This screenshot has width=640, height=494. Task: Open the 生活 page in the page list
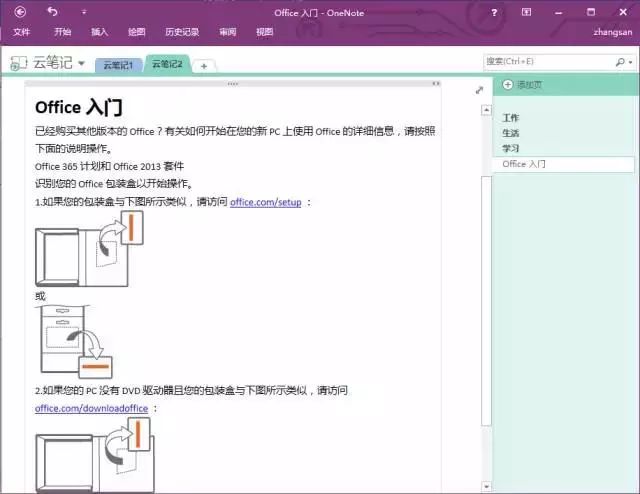coord(511,133)
